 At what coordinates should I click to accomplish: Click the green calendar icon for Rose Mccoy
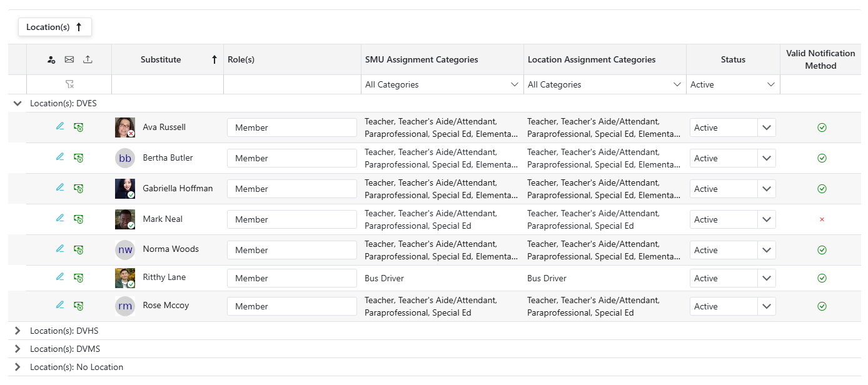[79, 306]
